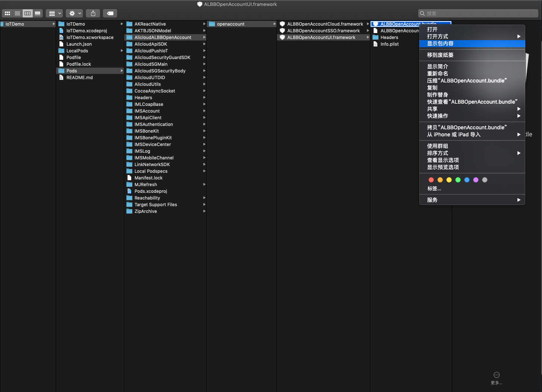Image resolution: width=542 pixels, height=392 pixels.
Task: Select the IMSBonePluginKit folder row
Action: point(165,138)
